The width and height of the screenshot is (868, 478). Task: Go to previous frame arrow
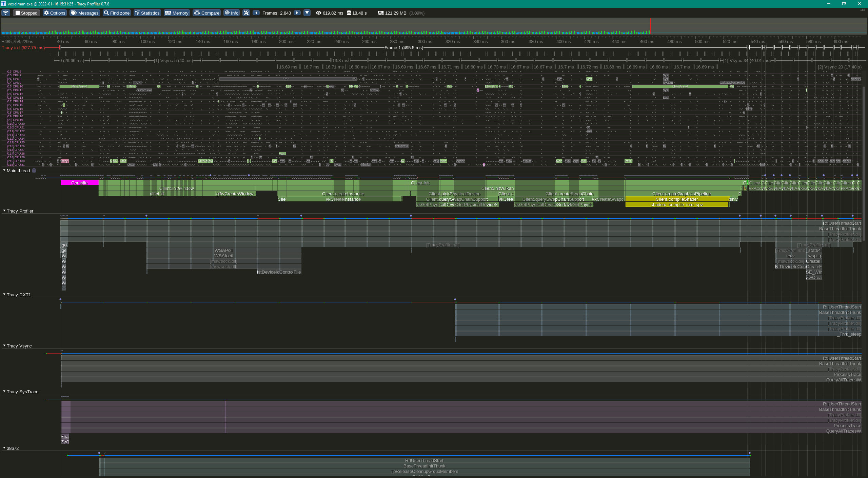coord(256,13)
